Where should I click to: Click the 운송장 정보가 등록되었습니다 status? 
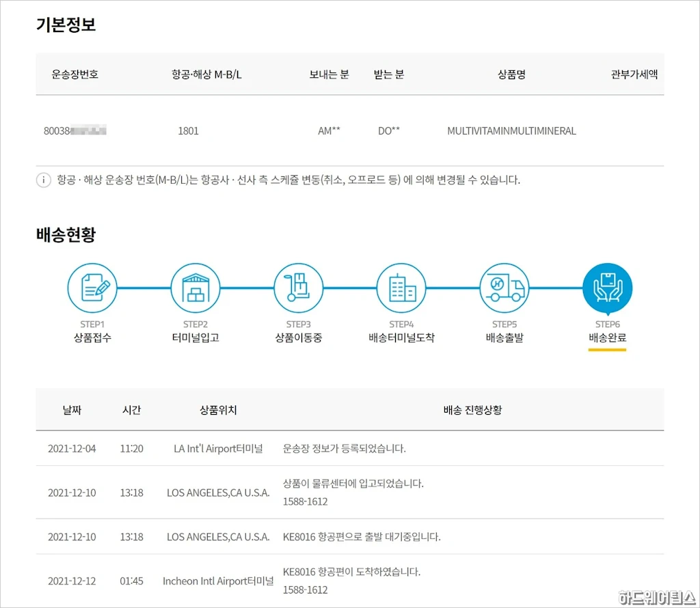coord(345,449)
